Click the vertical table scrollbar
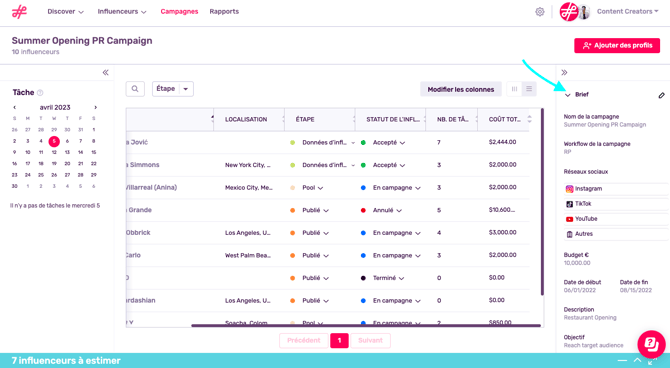This screenshot has height=368, width=670. [x=542, y=202]
